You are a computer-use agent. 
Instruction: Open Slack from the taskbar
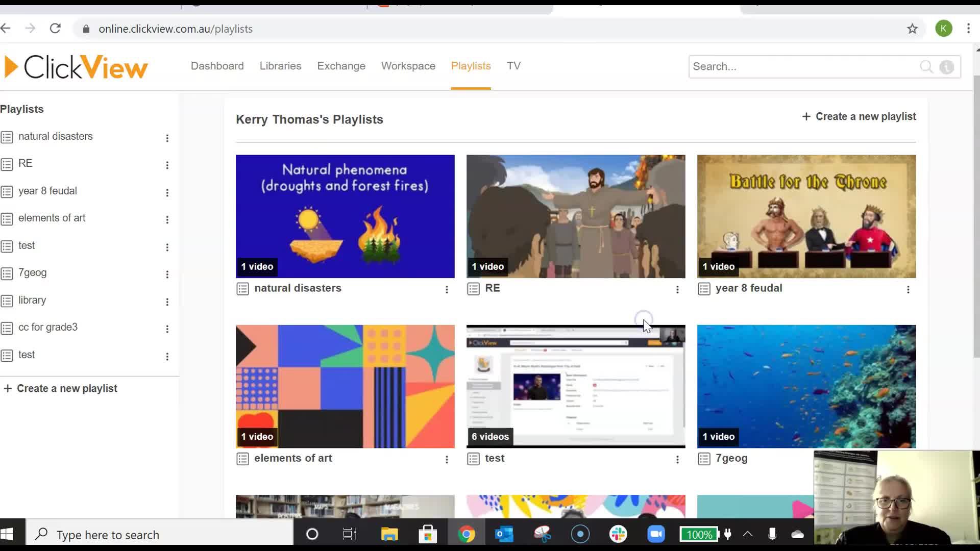pos(618,534)
